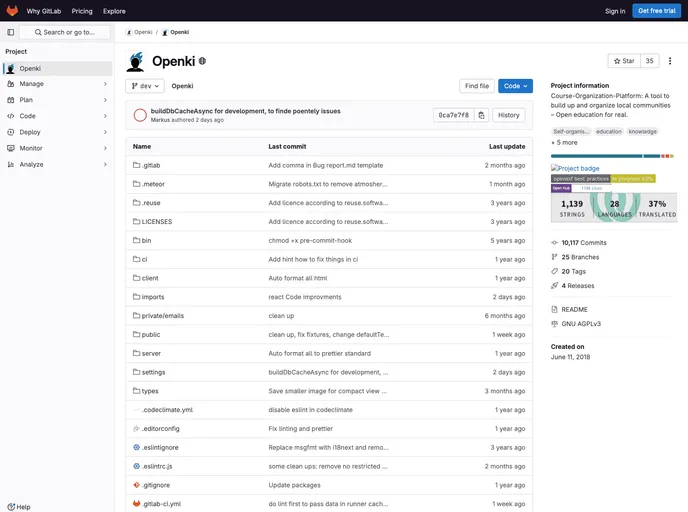Viewport: 688px width, 512px height.
Task: Click the Self-organis... topic tag
Action: (571, 131)
